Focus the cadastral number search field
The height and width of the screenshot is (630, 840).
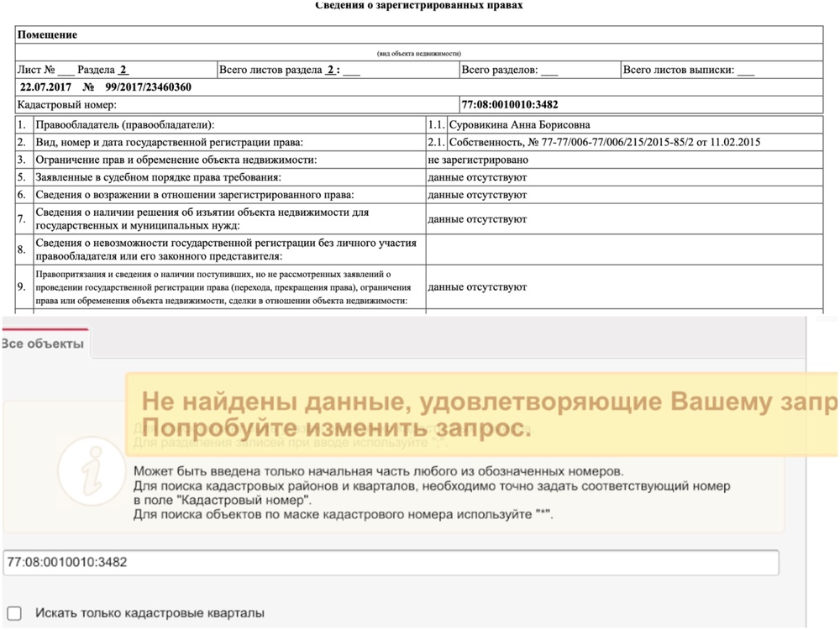(x=391, y=563)
